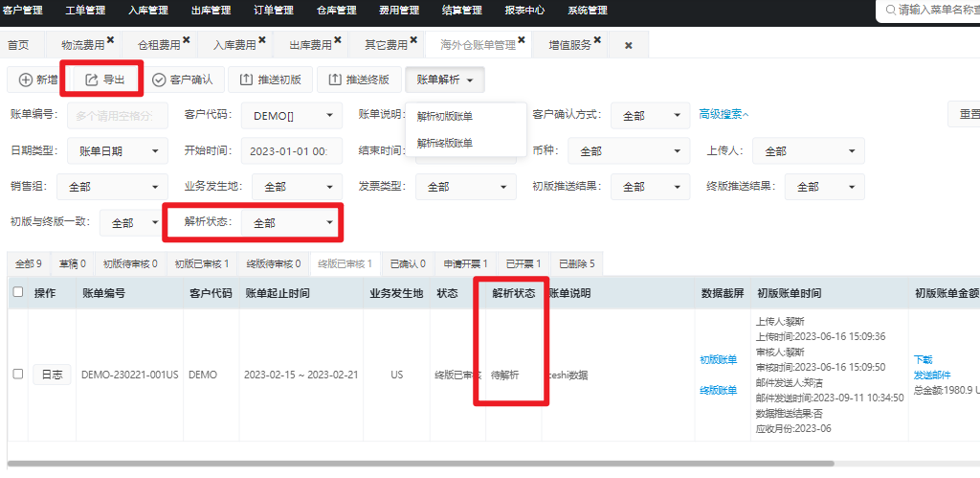
Task: Open the 初版账单 screenshot link
Action: tap(718, 360)
